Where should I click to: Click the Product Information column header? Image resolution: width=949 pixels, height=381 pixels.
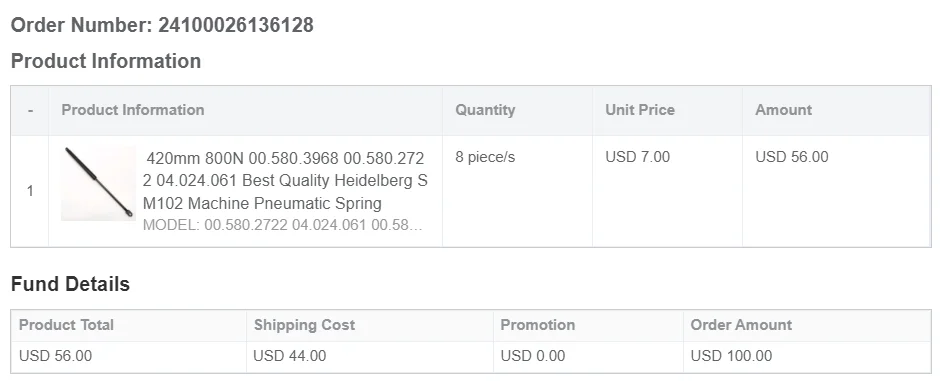[133, 110]
